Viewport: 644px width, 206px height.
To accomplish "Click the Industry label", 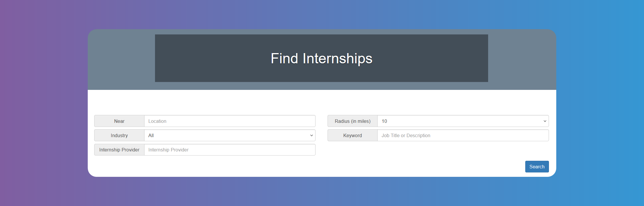I will (119, 135).
